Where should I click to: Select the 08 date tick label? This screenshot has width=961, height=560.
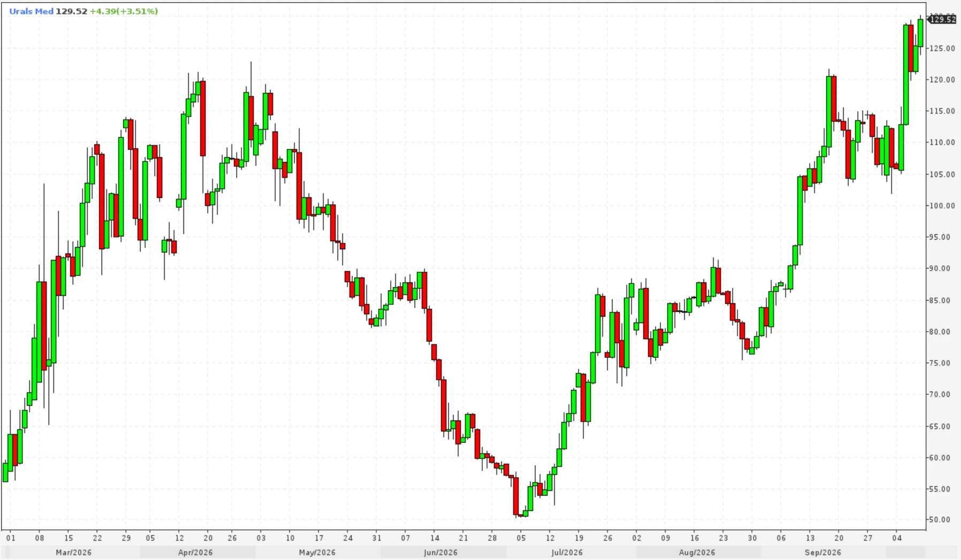pyautogui.click(x=40, y=538)
